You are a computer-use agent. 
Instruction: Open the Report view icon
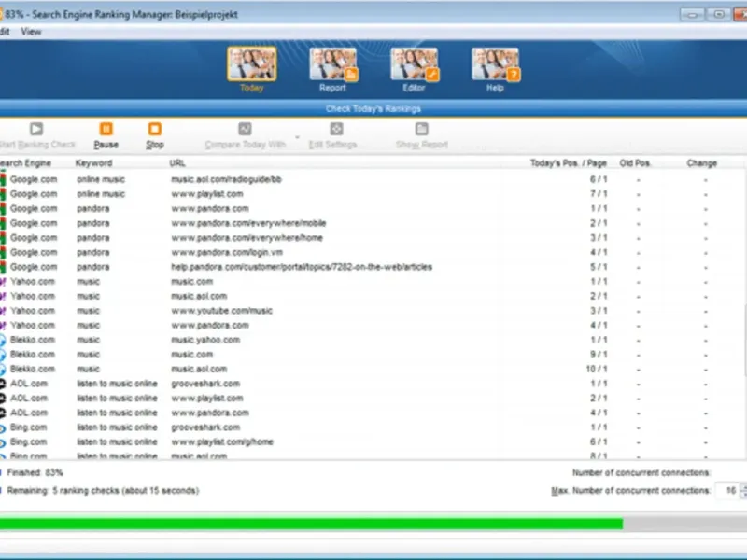pos(332,63)
